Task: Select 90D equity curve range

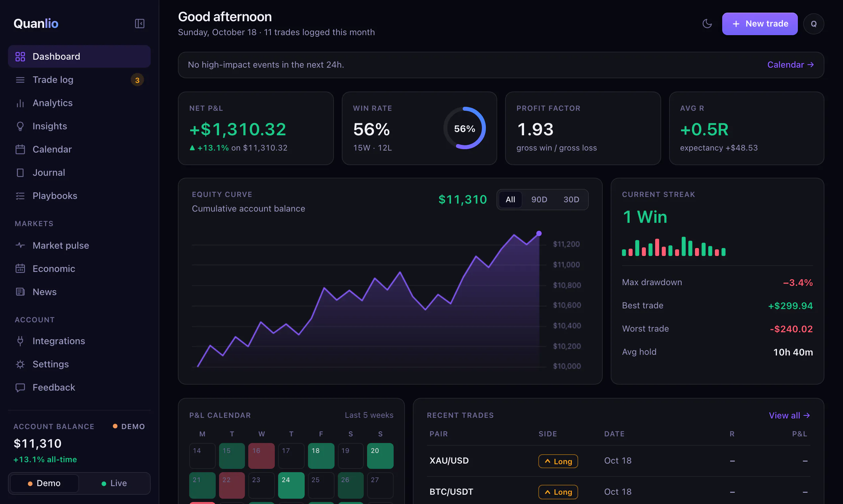Action: pos(539,199)
